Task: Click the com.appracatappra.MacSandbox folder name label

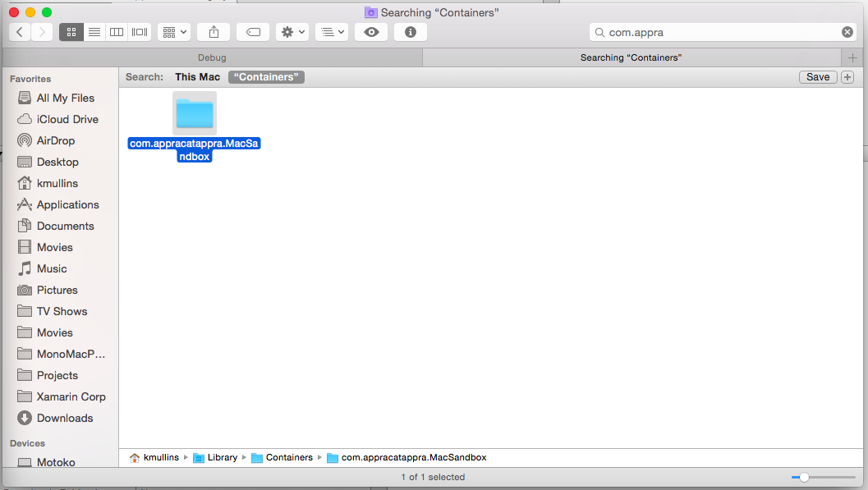Action: pyautogui.click(x=195, y=150)
